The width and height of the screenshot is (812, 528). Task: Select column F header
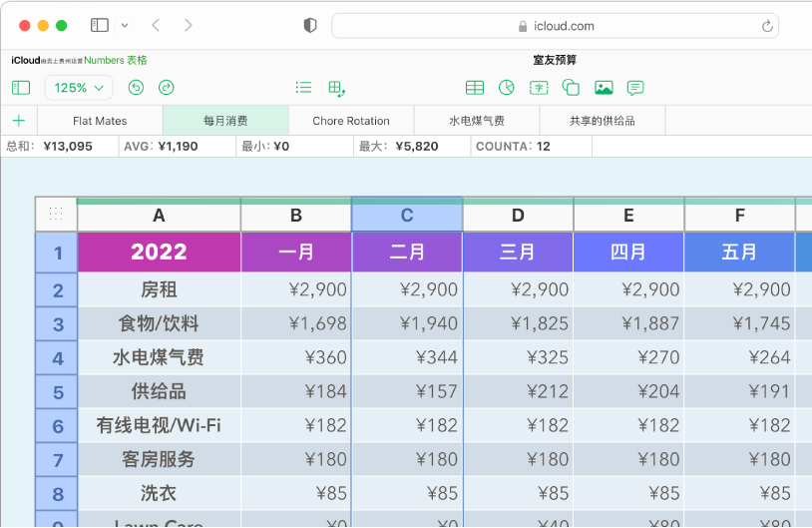(739, 215)
